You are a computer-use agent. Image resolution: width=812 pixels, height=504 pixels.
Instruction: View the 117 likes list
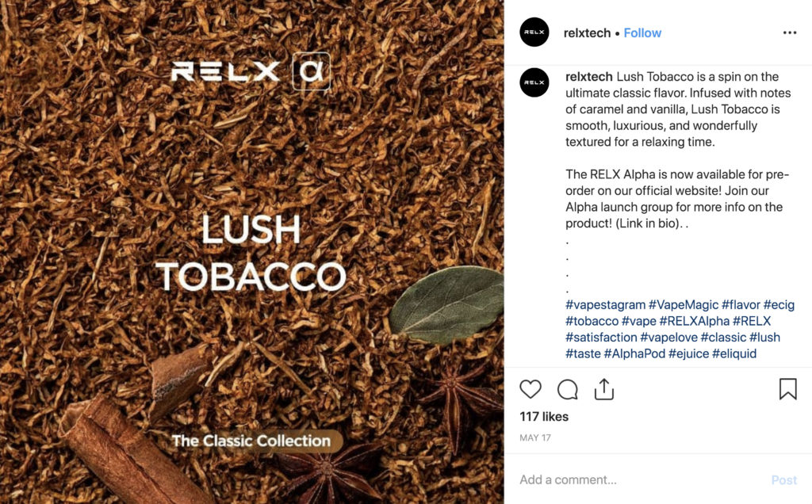pos(544,417)
